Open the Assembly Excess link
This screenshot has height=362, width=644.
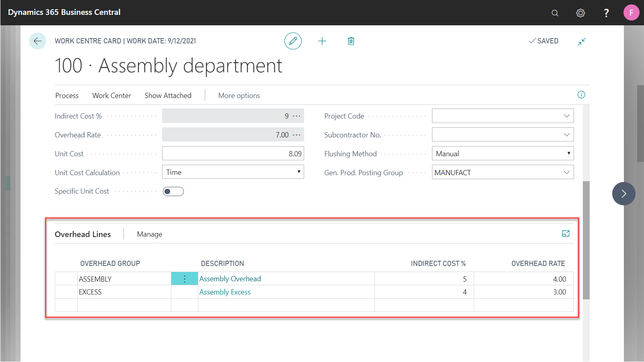(x=225, y=292)
